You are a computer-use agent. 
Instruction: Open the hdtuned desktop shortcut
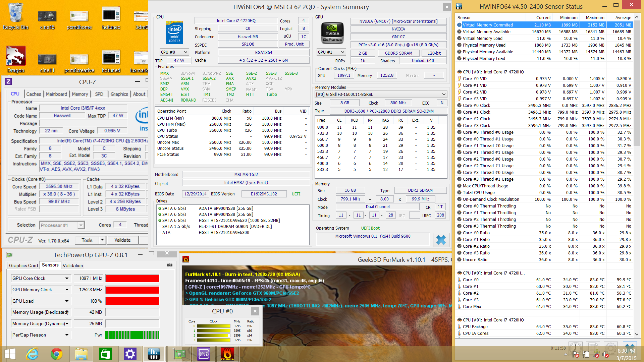click(111, 62)
